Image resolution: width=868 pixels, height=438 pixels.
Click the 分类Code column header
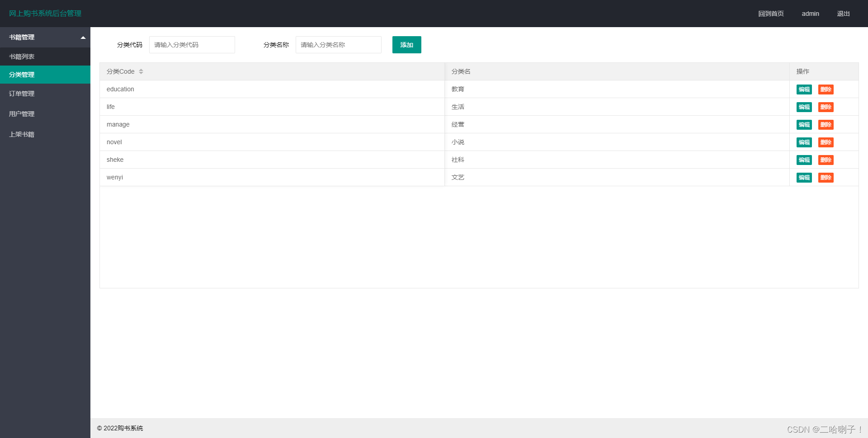[x=272, y=71]
